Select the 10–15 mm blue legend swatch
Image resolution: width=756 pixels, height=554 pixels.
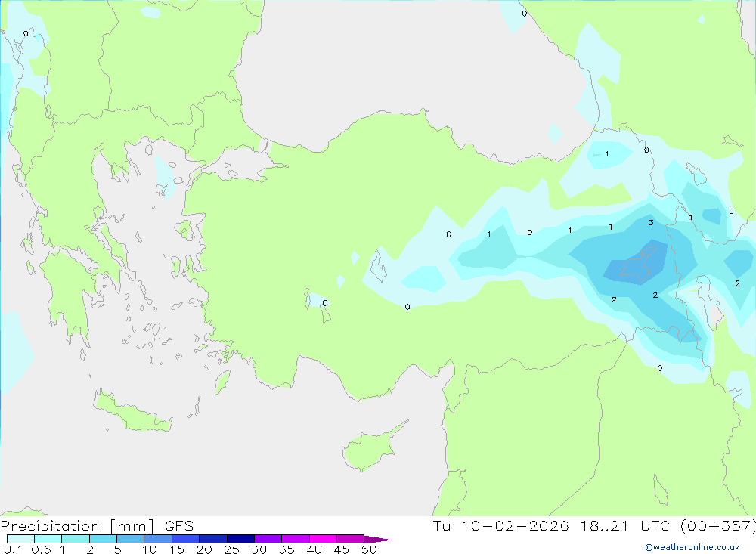158,539
